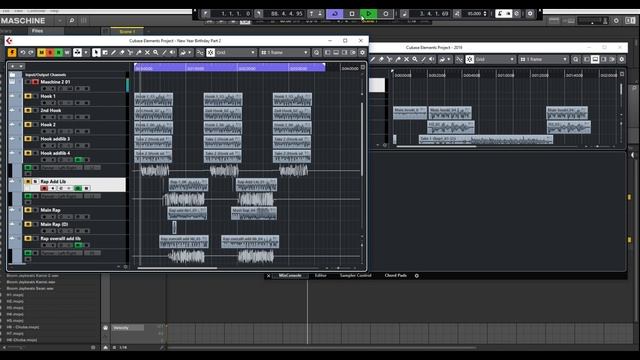Click Record in the transport bar
Screen dimensions: 640x360
[386, 13]
